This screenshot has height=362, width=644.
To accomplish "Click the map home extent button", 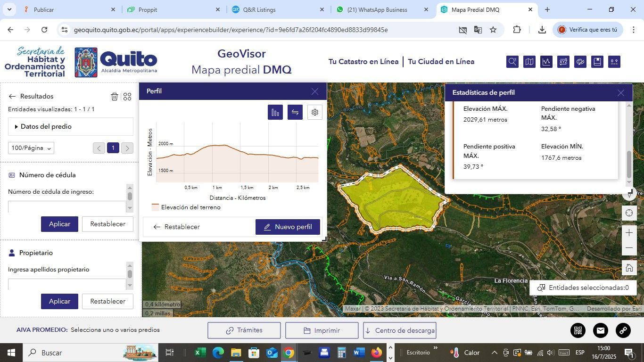I will click(x=629, y=268).
